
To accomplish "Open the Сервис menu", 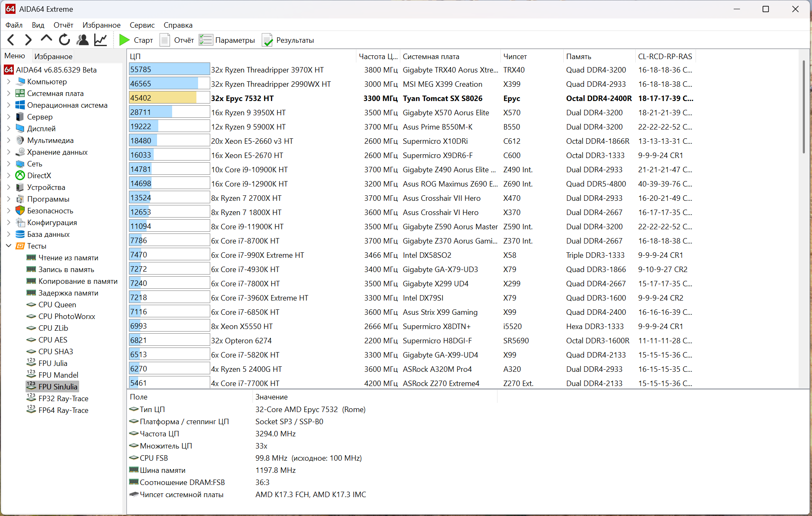I will [x=142, y=25].
